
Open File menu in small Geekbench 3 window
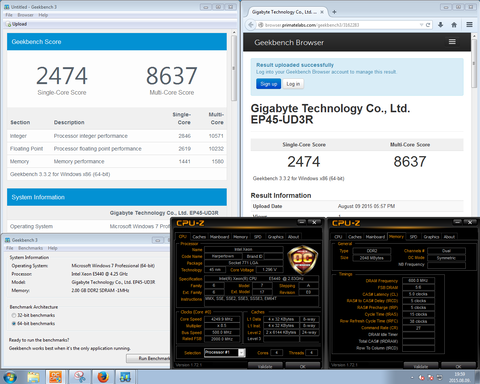point(10,248)
